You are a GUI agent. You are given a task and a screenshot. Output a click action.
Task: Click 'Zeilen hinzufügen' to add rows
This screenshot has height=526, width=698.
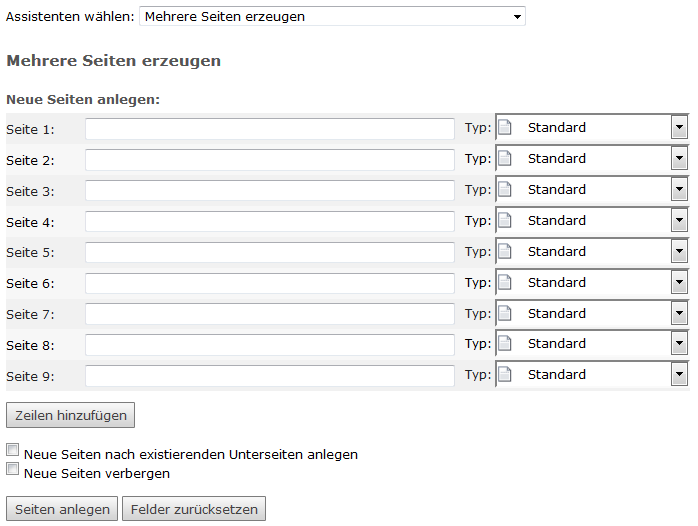point(70,414)
